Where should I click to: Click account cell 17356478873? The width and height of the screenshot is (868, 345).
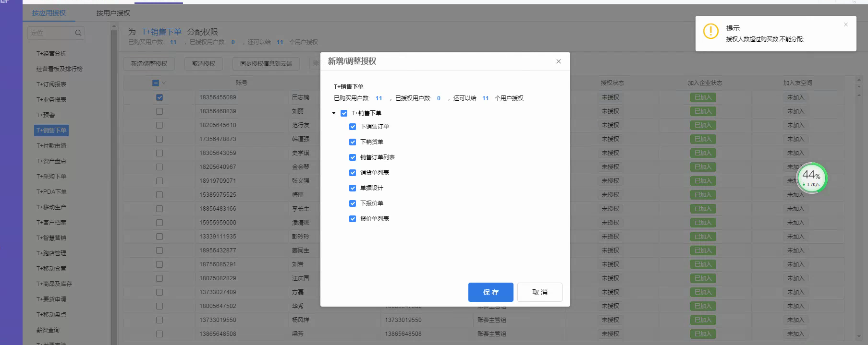click(218, 139)
